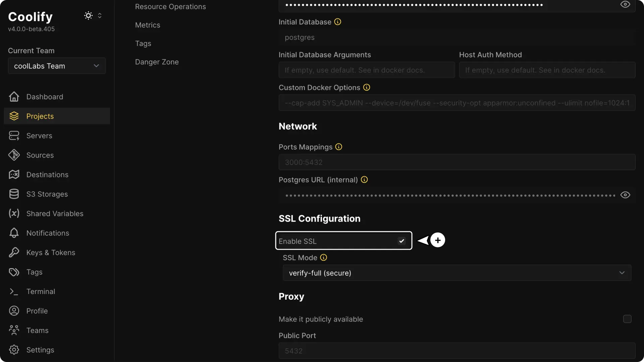Open the Teams page
This screenshot has width=644, height=362.
[x=37, y=330]
